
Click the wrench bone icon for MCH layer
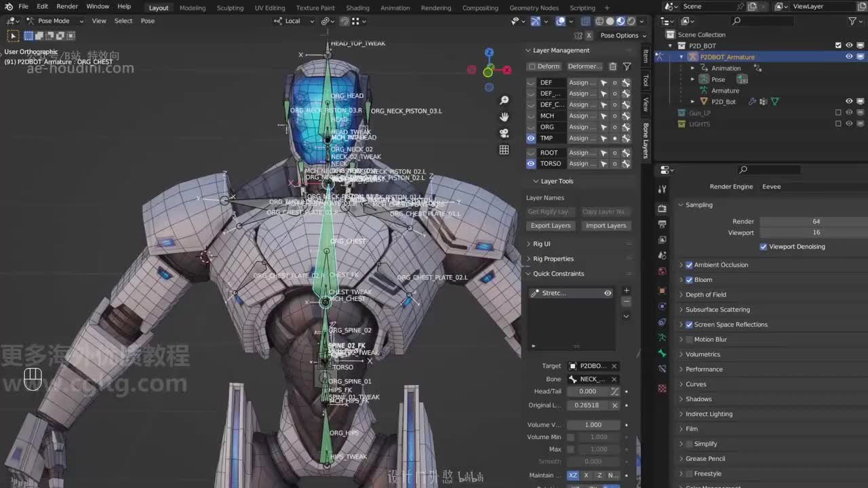click(x=626, y=116)
